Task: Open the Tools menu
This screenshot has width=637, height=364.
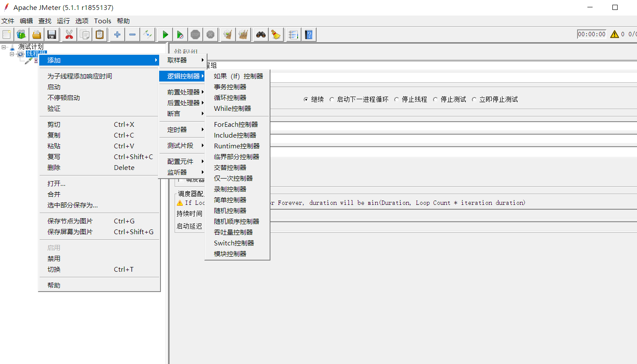Action: tap(103, 21)
